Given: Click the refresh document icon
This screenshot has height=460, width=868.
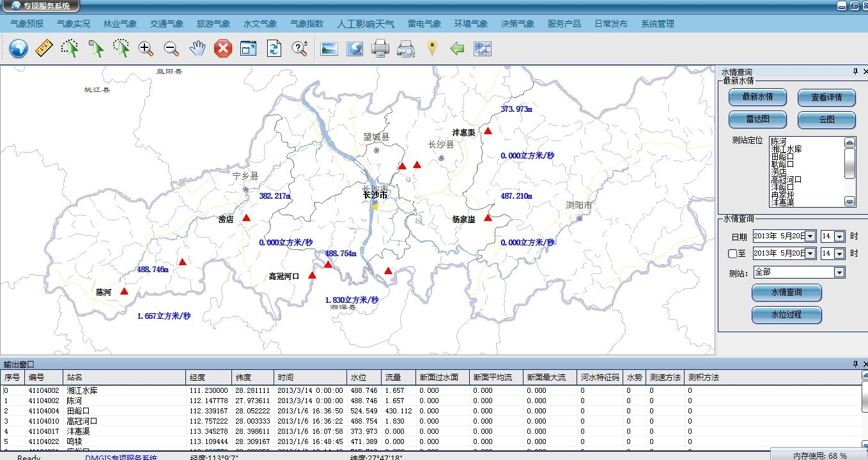Looking at the screenshot, I should click(x=274, y=49).
